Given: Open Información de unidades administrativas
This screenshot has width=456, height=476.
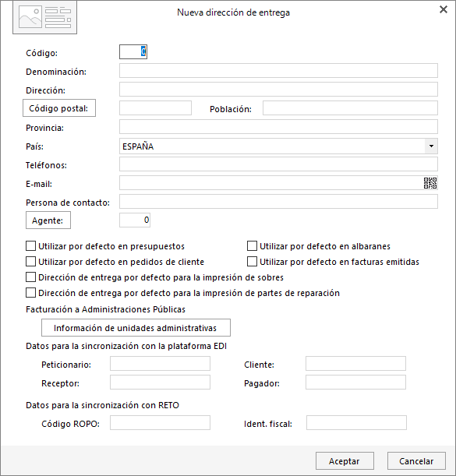Looking at the screenshot, I should [x=136, y=327].
